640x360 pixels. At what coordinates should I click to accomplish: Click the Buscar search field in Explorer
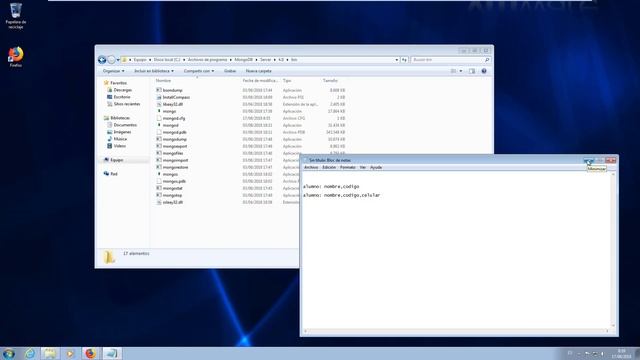tap(451, 60)
